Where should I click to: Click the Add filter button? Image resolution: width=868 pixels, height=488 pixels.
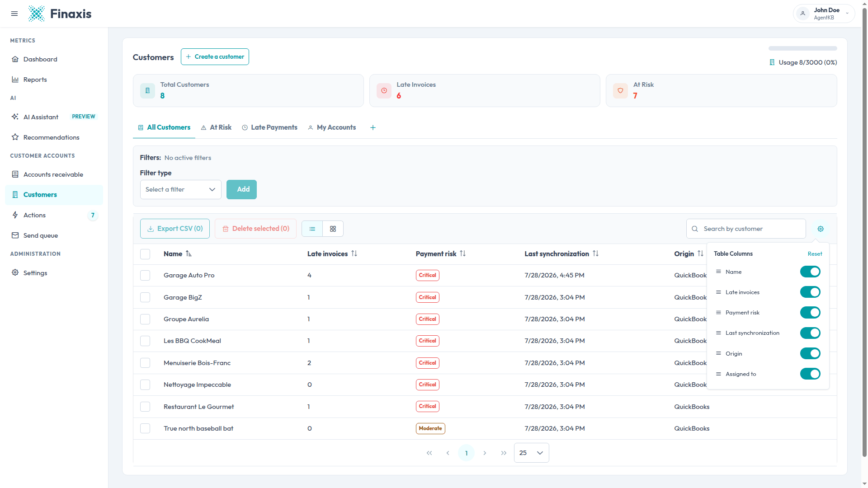pyautogui.click(x=241, y=189)
